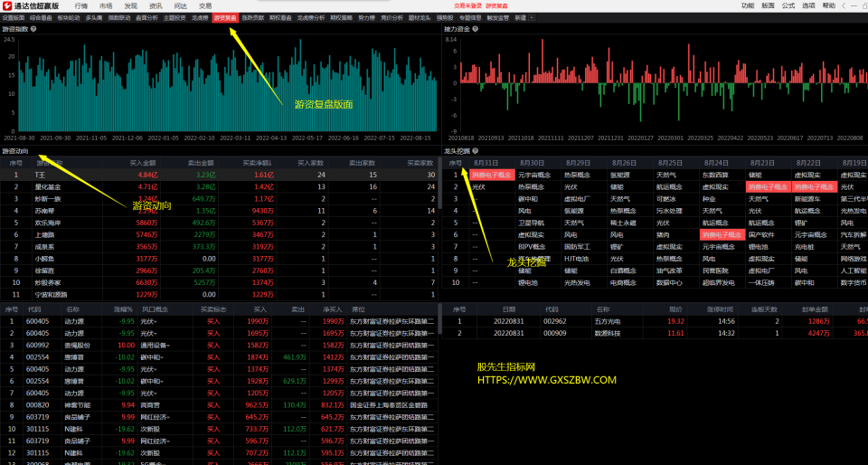This screenshot has width=868, height=465.
Task: Select stock 000909 数源科技 row
Action: 656,334
